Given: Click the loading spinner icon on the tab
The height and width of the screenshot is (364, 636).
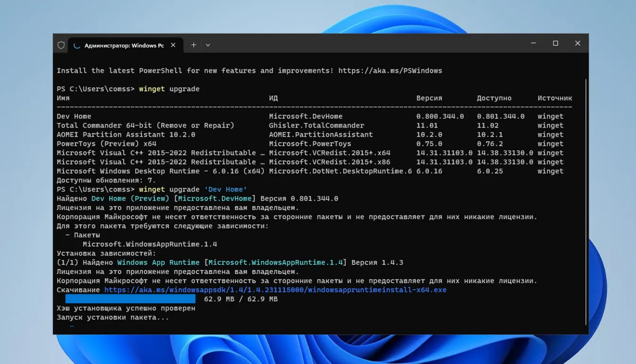Looking at the screenshot, I should [77, 46].
